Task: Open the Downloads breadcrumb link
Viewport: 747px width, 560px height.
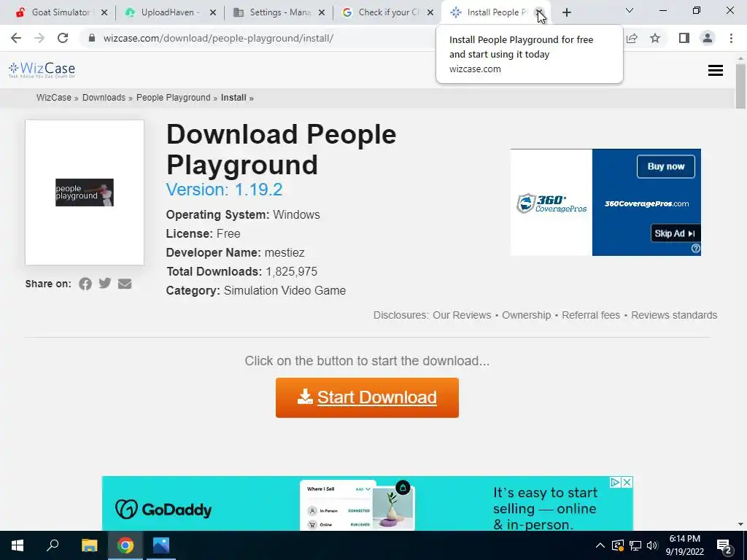Action: coord(104,98)
